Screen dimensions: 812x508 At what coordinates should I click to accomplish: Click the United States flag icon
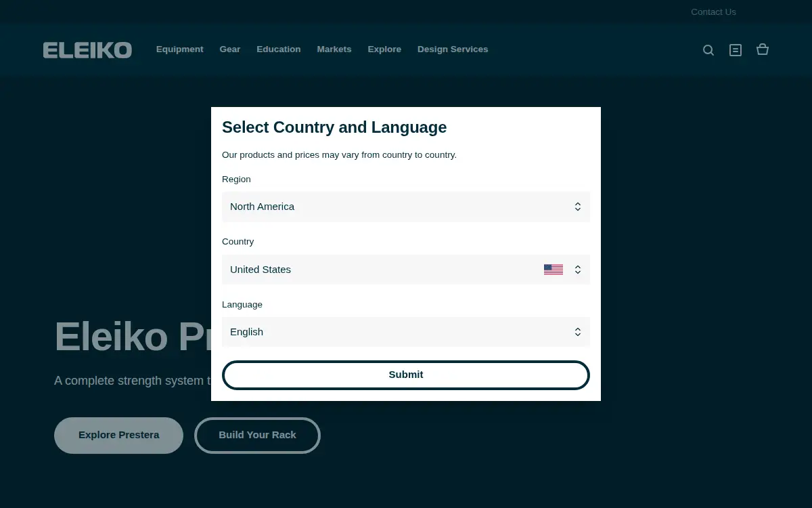click(554, 270)
